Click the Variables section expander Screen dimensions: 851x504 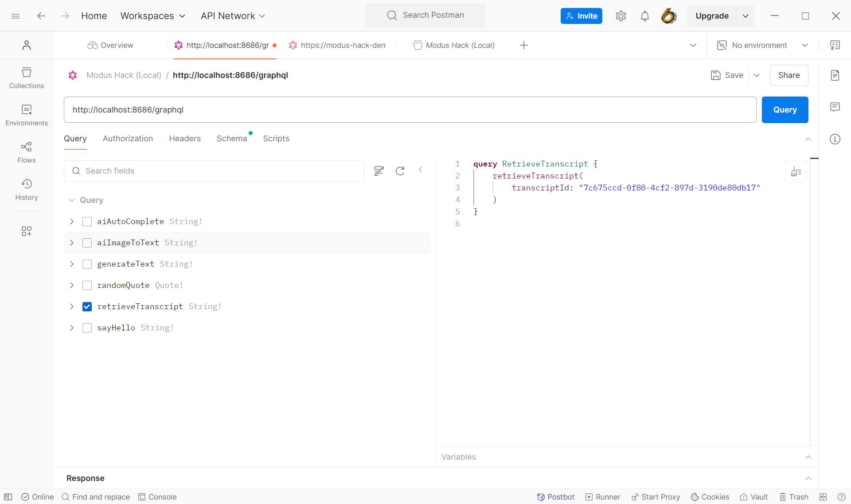(808, 457)
